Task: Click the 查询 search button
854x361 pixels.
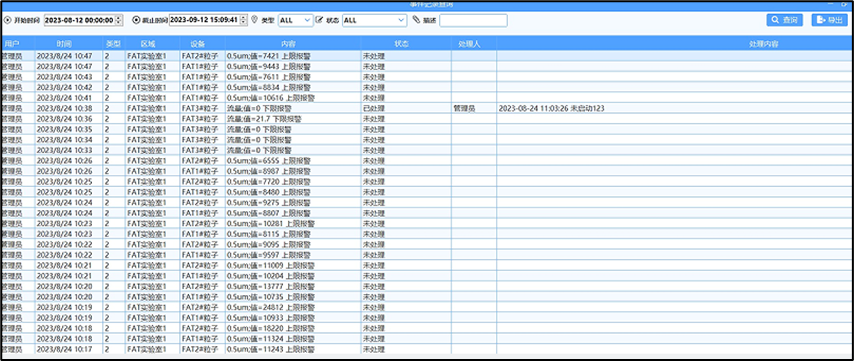Action: [785, 20]
